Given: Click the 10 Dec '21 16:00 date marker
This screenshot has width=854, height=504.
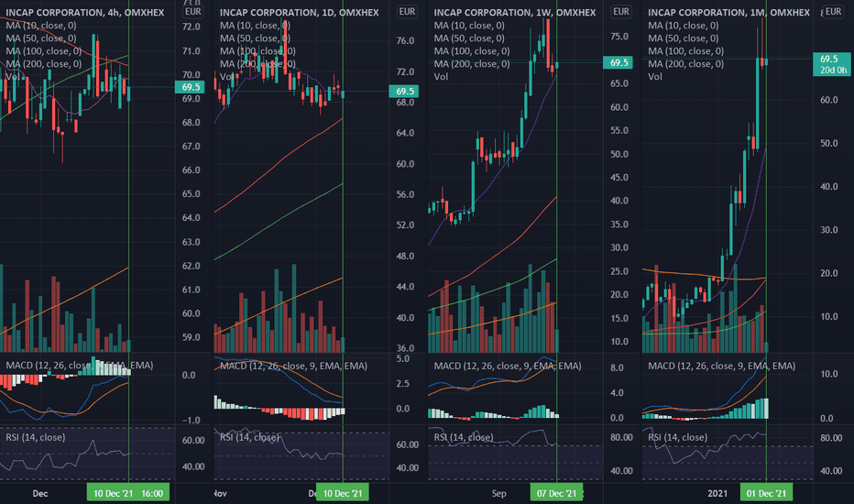Looking at the screenshot, I should coord(128,493).
